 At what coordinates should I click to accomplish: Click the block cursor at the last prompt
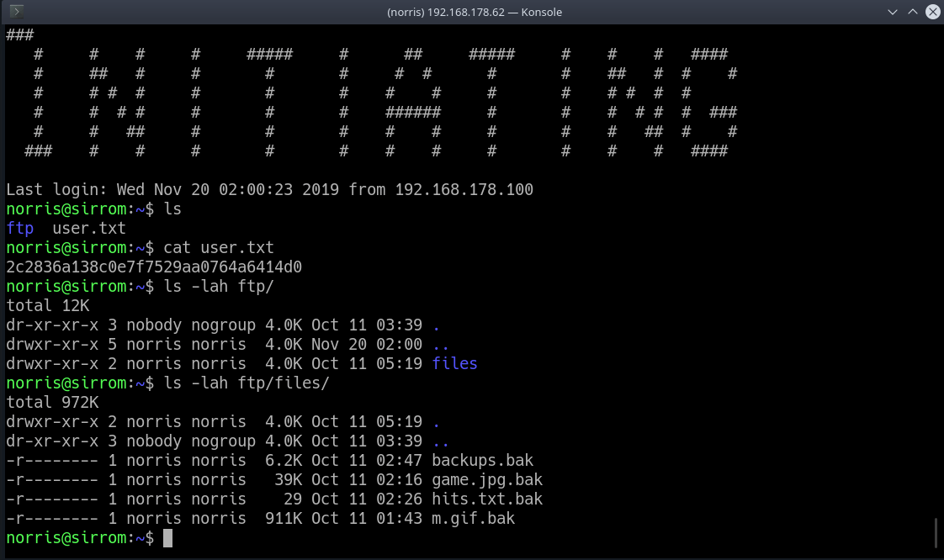[x=167, y=538]
